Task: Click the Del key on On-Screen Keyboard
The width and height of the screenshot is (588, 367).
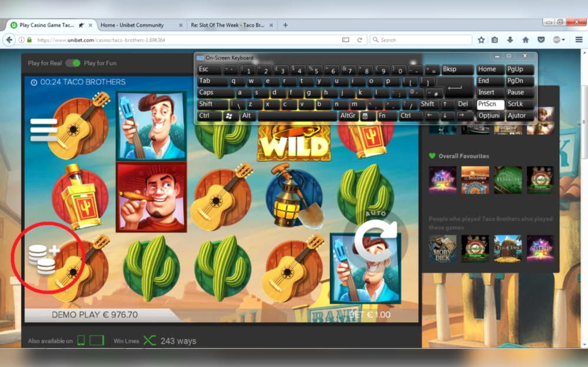Action: (x=465, y=104)
